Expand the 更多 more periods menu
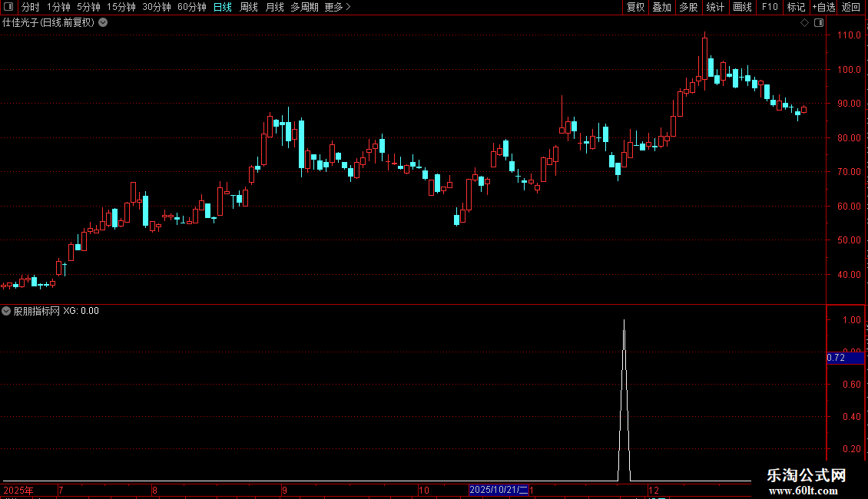868x499 pixels. pyautogui.click(x=337, y=7)
